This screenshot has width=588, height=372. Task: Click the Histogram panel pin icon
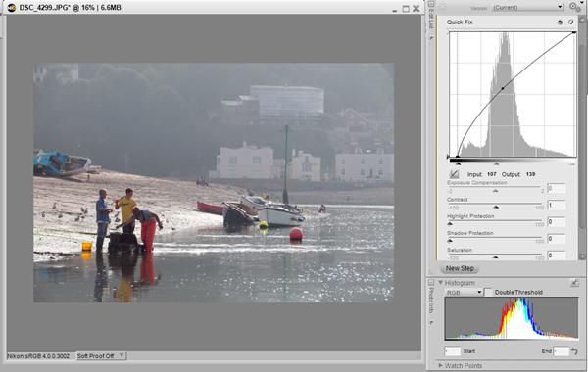pyautogui.click(x=574, y=283)
